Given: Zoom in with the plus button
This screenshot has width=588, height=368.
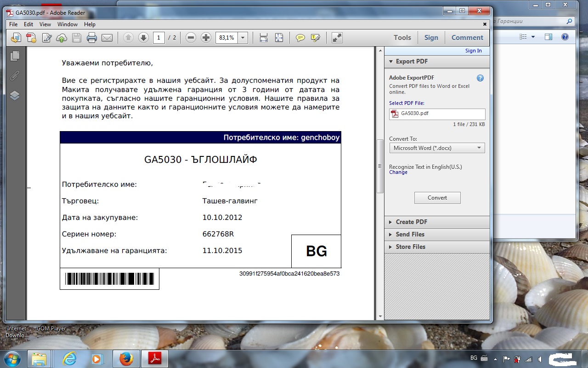Looking at the screenshot, I should coord(206,38).
